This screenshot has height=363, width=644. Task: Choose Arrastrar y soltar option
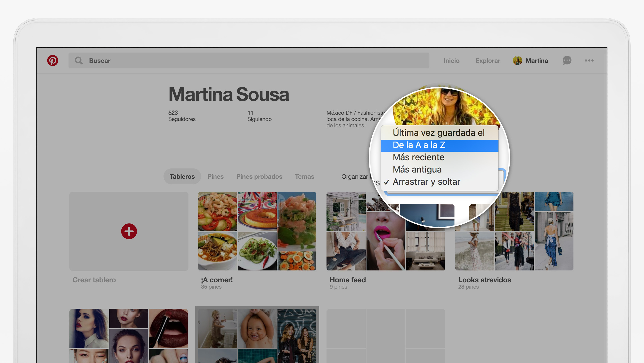(439, 182)
